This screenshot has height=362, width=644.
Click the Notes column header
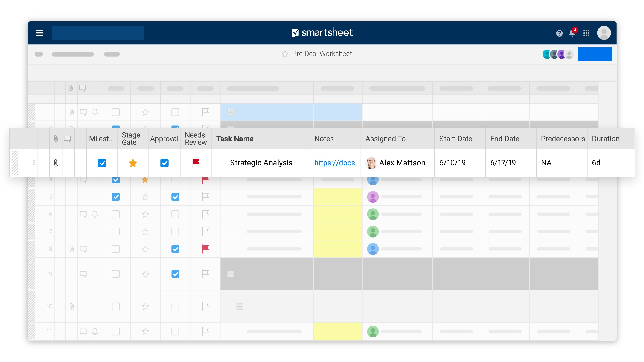(335, 139)
